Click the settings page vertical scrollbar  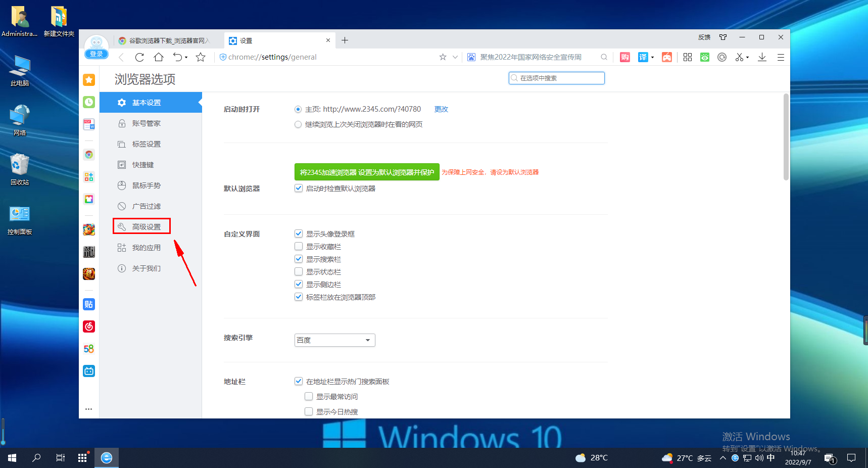[x=786, y=136]
